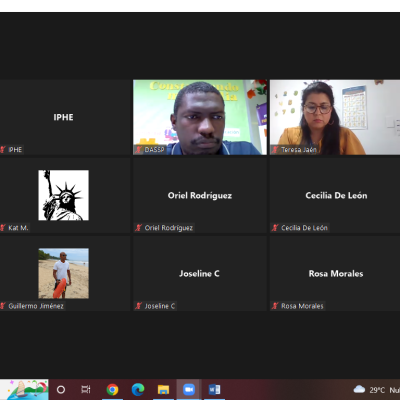Click the Rosa Morales participant tile

pos(335,273)
